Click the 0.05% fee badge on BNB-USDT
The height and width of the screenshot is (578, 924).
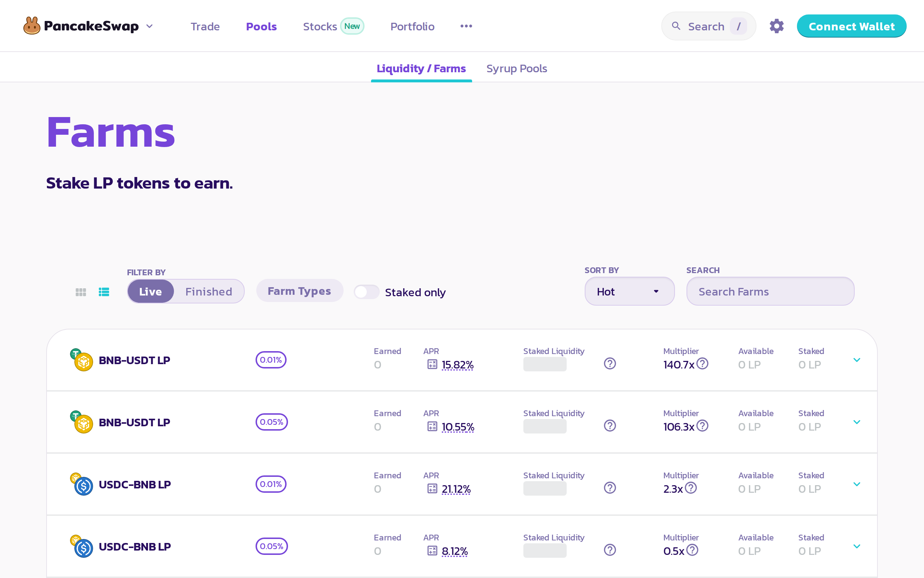pos(271,422)
